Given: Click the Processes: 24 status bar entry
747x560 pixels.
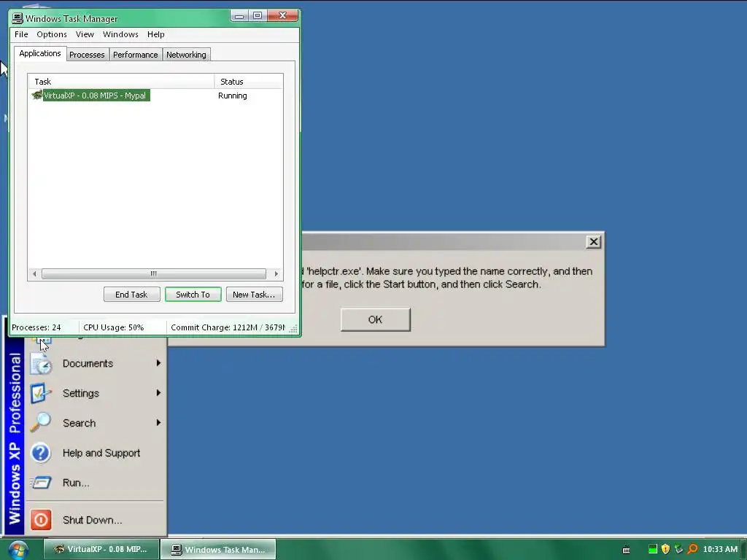Looking at the screenshot, I should 36,327.
